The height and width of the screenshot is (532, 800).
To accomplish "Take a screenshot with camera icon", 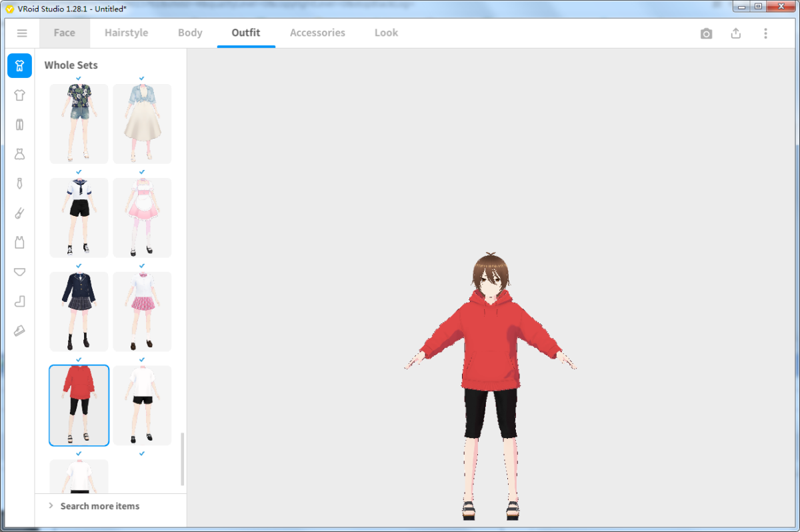I will coord(706,33).
